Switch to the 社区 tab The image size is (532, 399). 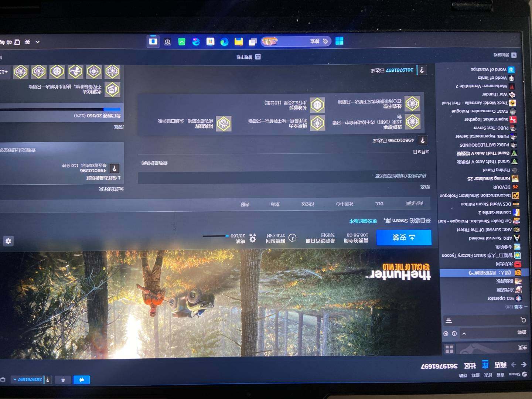[x=470, y=366]
